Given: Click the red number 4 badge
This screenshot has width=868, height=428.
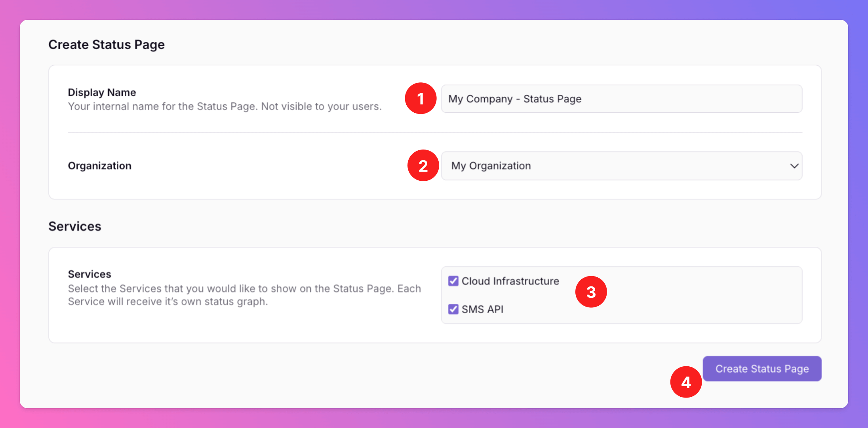Looking at the screenshot, I should [x=686, y=382].
